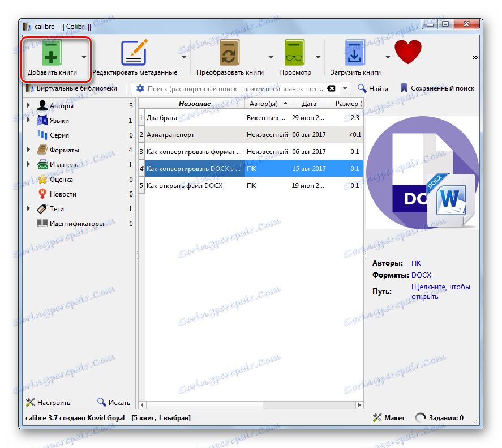Click date cell 15 авг 2017
This screenshot has height=448, width=502.
(x=309, y=169)
